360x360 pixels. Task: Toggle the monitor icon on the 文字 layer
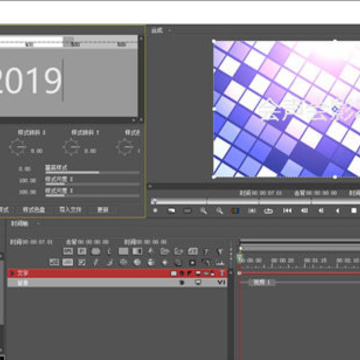click(198, 273)
